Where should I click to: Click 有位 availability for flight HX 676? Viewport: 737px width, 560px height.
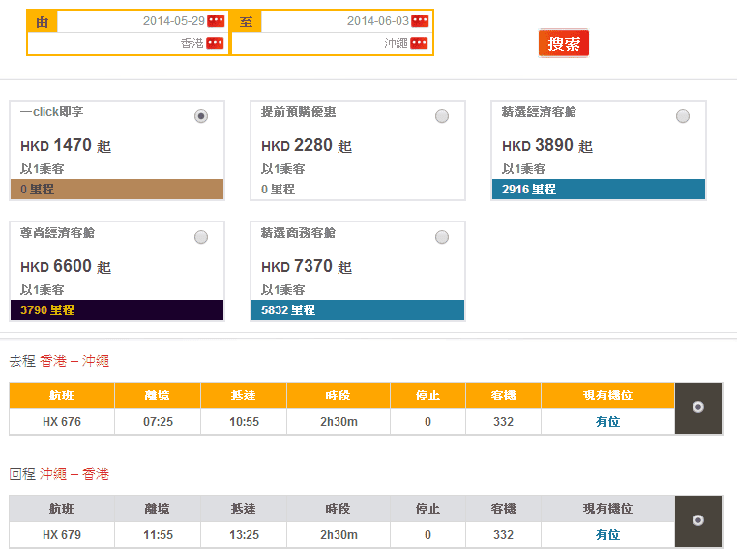tap(607, 422)
